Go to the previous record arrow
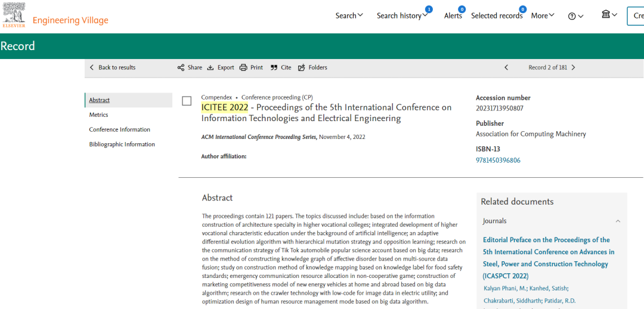 506,67
